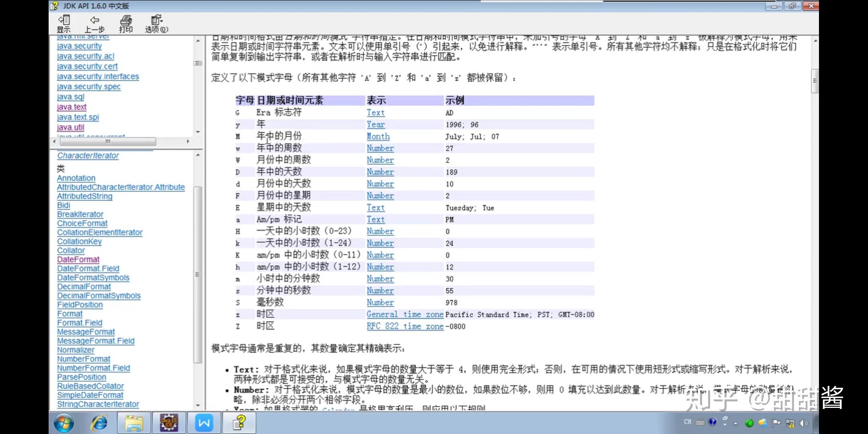Open the file explorer taskbar icon
868x434 pixels.
pyautogui.click(x=134, y=423)
